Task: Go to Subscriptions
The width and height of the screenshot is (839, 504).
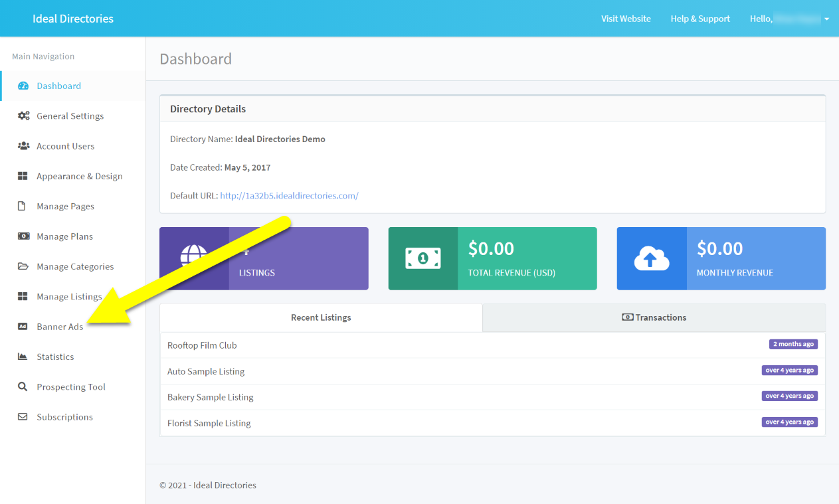Action: (x=73, y=417)
